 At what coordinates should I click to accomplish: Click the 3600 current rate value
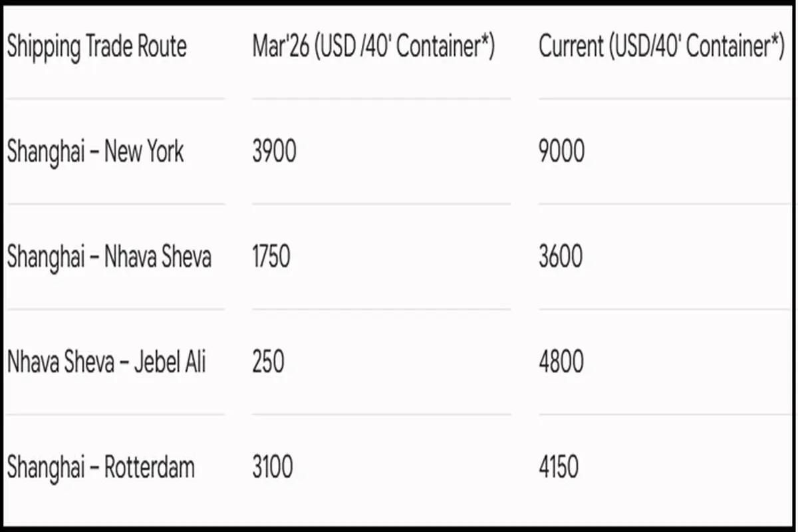[561, 257]
